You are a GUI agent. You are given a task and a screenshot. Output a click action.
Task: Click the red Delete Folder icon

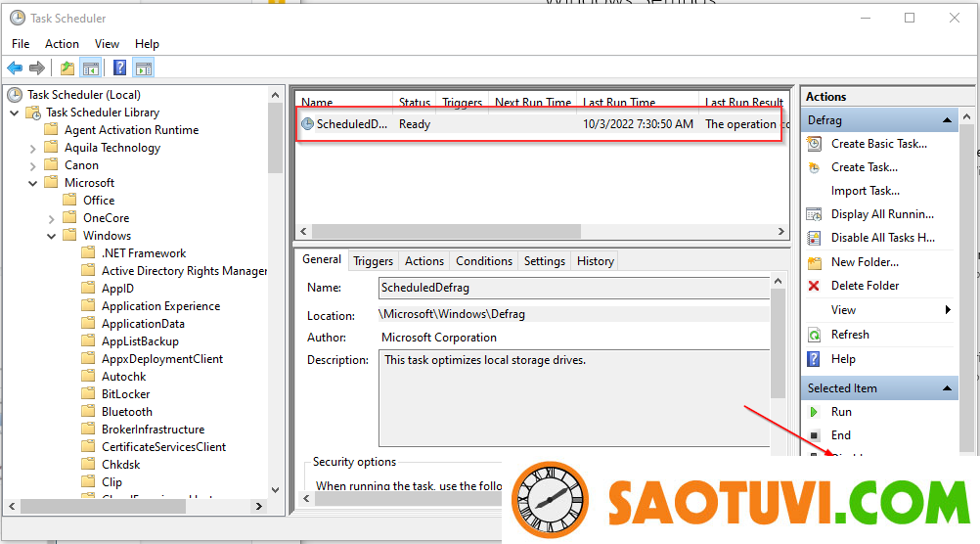pos(814,286)
